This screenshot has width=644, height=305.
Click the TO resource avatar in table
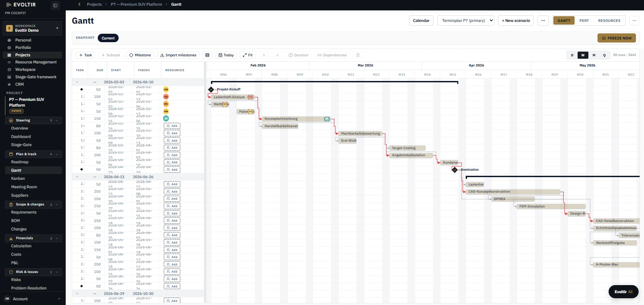click(166, 97)
